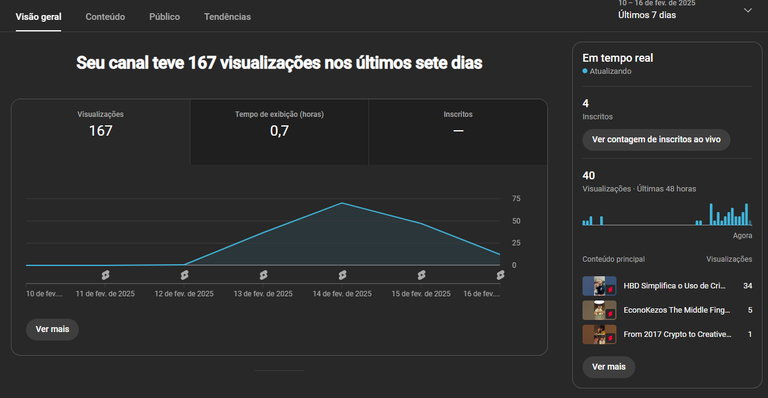Switch to the Público tab
768x398 pixels.
point(165,17)
